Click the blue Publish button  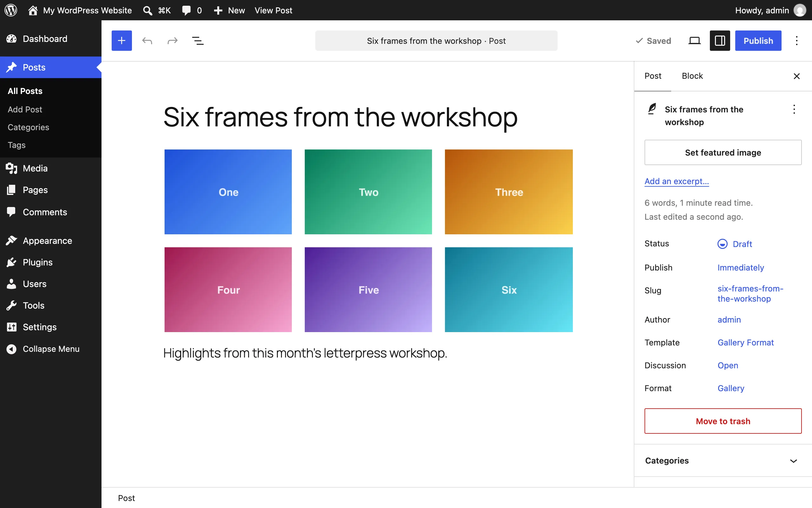pyautogui.click(x=758, y=41)
